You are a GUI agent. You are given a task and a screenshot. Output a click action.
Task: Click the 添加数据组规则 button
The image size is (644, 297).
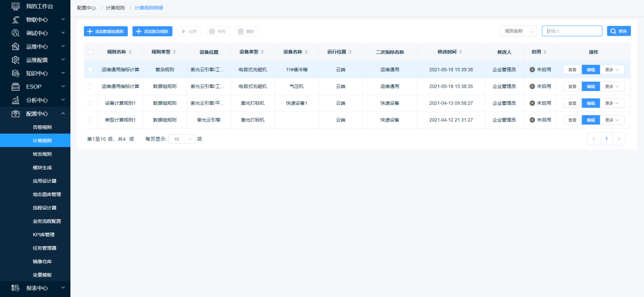coord(106,31)
